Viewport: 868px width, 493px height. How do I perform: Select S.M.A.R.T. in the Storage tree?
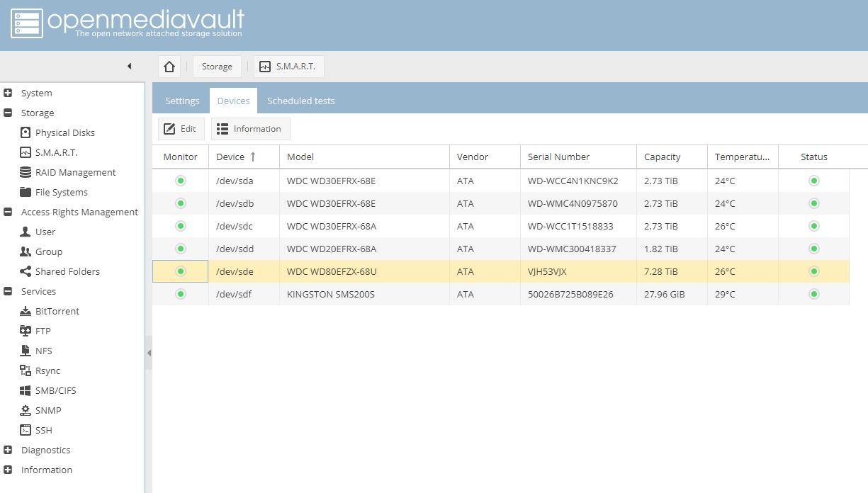(49, 152)
